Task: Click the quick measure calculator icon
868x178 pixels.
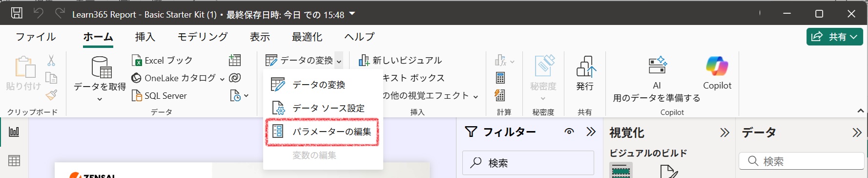Action: point(500,78)
